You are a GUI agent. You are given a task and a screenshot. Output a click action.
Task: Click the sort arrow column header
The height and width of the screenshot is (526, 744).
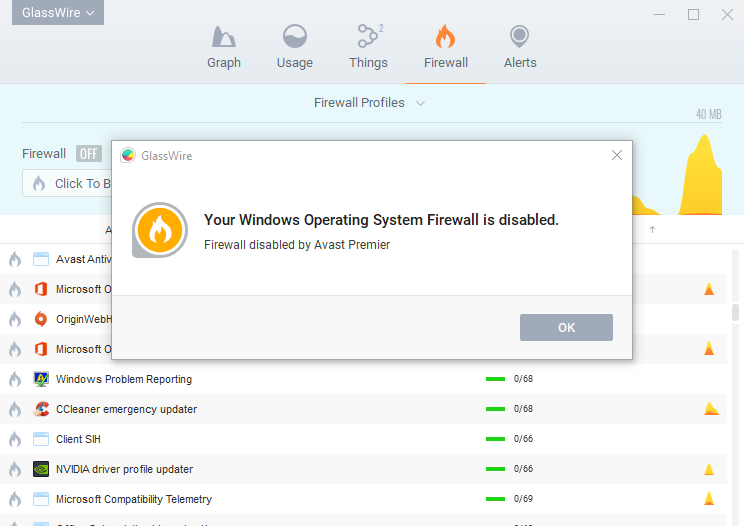(x=652, y=230)
